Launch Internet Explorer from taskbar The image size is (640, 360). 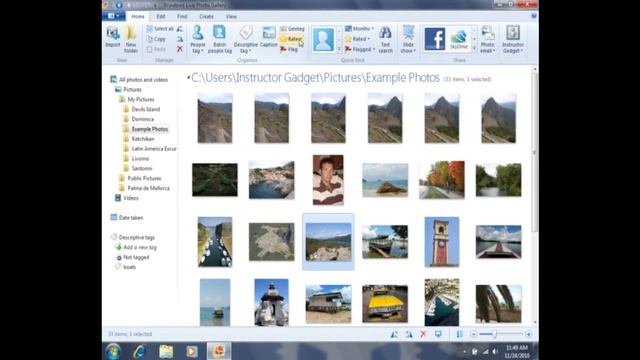coord(139,351)
